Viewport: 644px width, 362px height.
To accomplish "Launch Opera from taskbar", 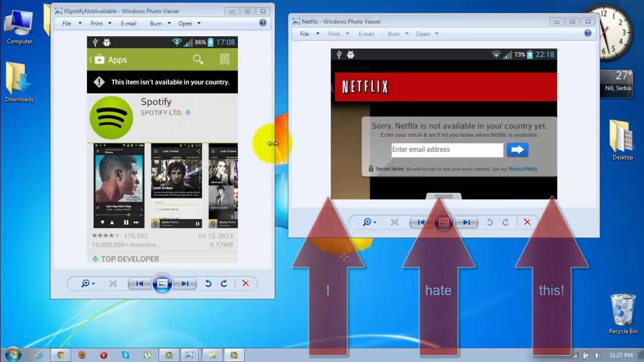I will (104, 355).
